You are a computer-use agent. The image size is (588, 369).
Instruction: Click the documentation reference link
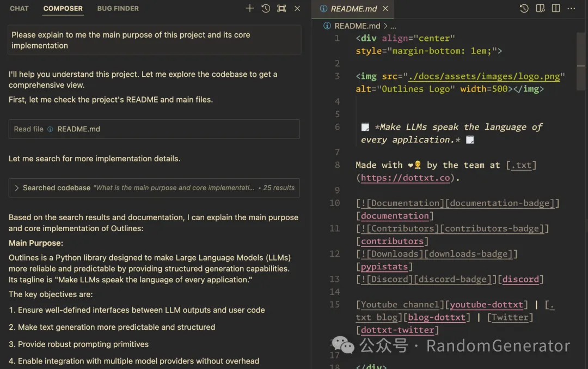pos(395,216)
